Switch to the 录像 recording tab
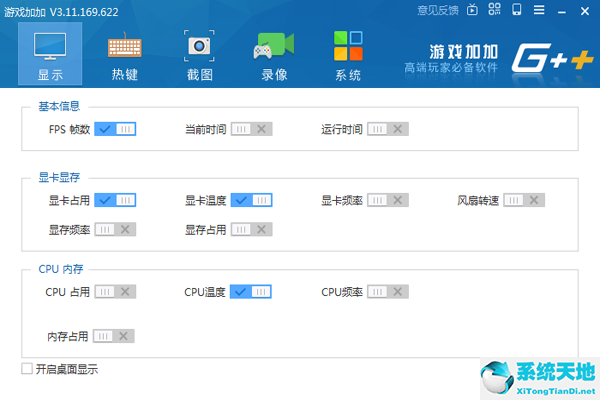 274,56
